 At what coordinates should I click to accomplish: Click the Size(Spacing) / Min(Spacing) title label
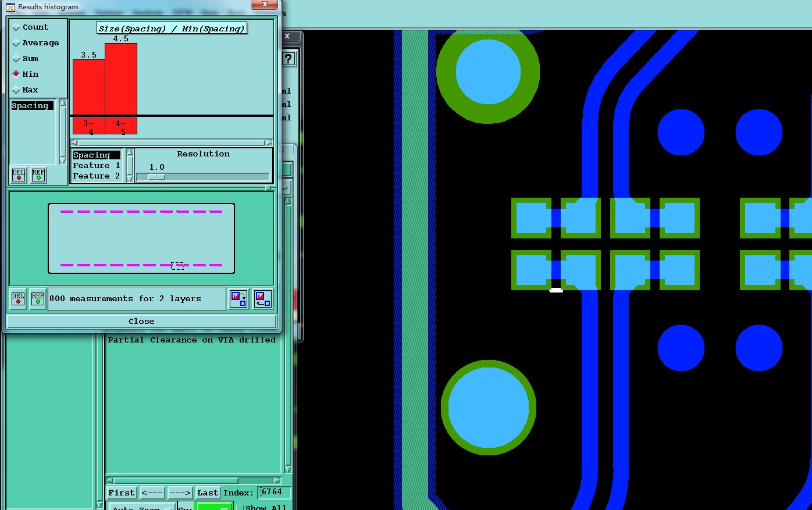(x=172, y=28)
